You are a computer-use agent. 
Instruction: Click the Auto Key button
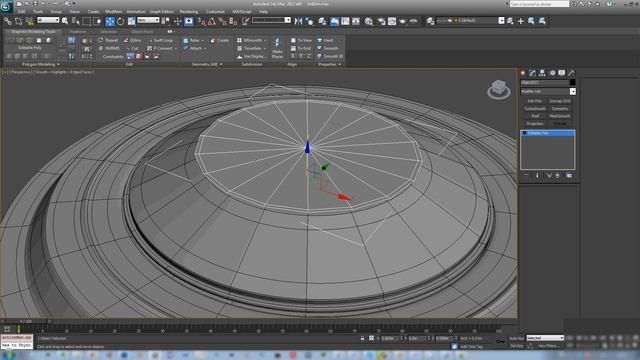pyautogui.click(x=516, y=338)
